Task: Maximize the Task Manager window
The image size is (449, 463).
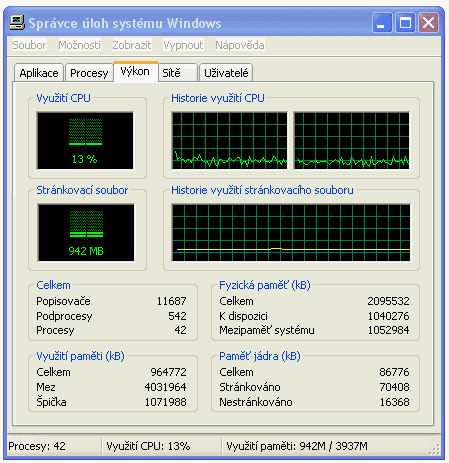Action: (405, 23)
